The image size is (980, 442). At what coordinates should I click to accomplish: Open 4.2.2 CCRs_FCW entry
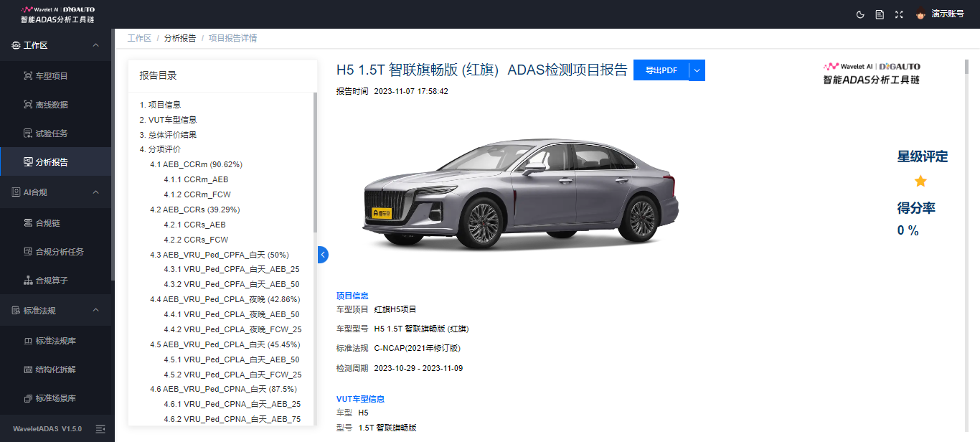click(x=196, y=240)
